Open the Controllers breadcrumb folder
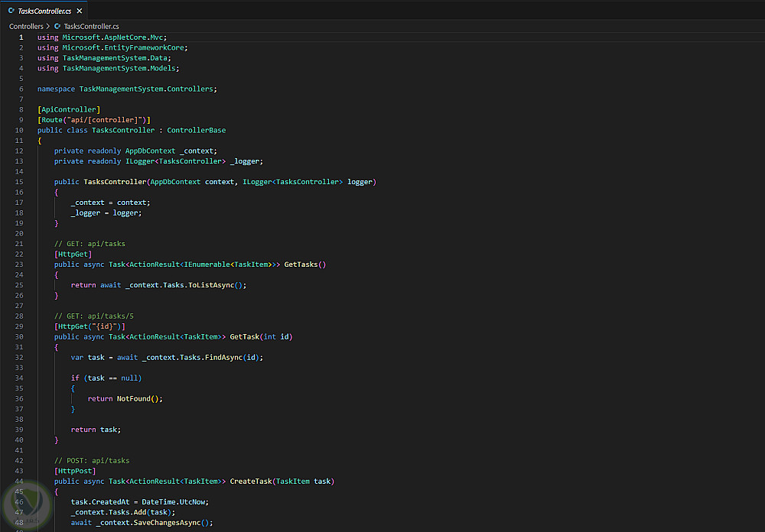 (x=26, y=26)
